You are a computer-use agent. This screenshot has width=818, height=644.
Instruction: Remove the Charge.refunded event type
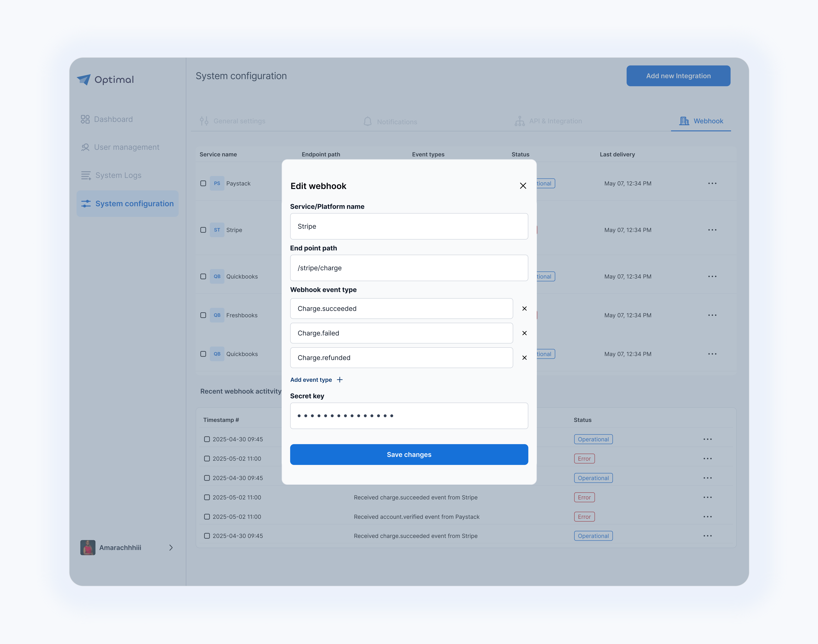click(x=524, y=358)
